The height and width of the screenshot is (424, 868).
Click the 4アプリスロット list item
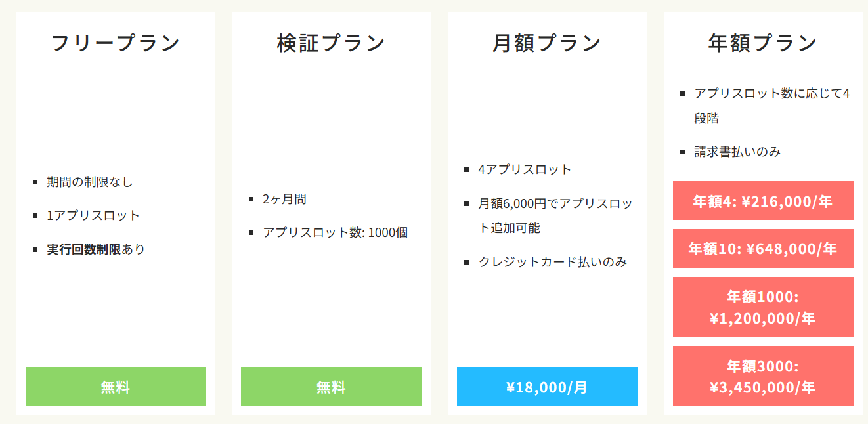525,169
